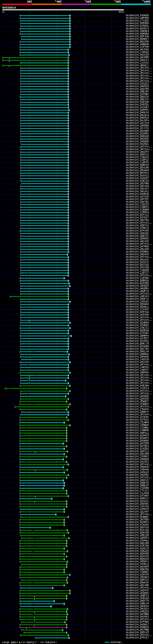Open hit UniRef100_B6SRJ3

137,28
